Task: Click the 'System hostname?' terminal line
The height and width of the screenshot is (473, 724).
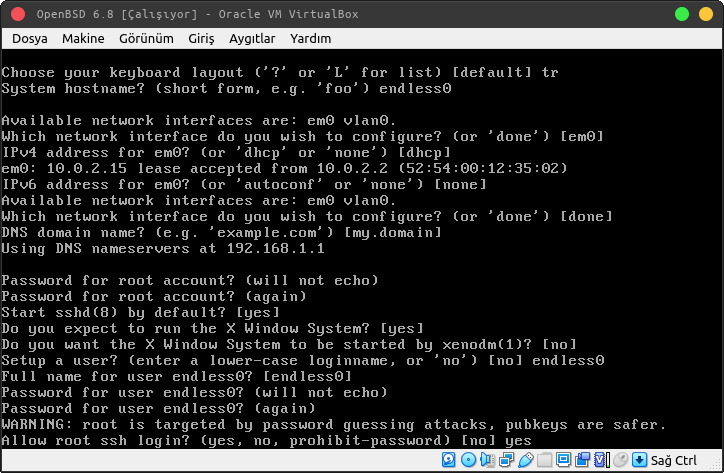Action: [x=226, y=88]
